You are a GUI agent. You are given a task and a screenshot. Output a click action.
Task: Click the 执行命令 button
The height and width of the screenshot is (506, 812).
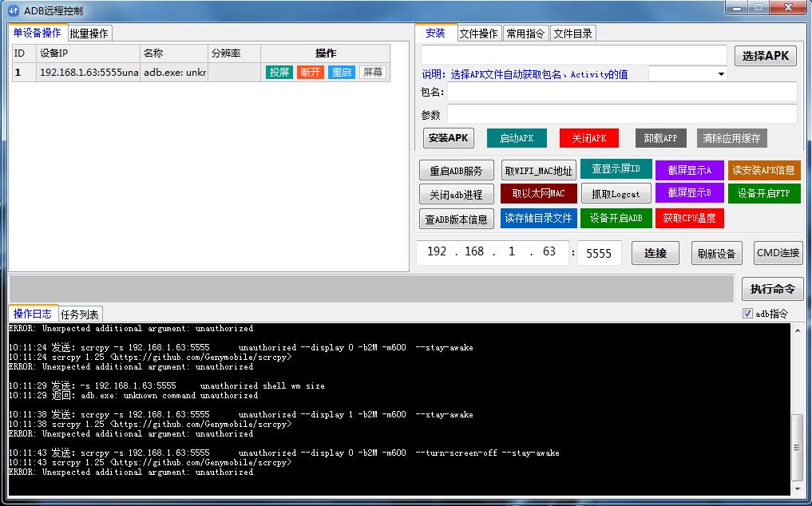[x=772, y=289]
